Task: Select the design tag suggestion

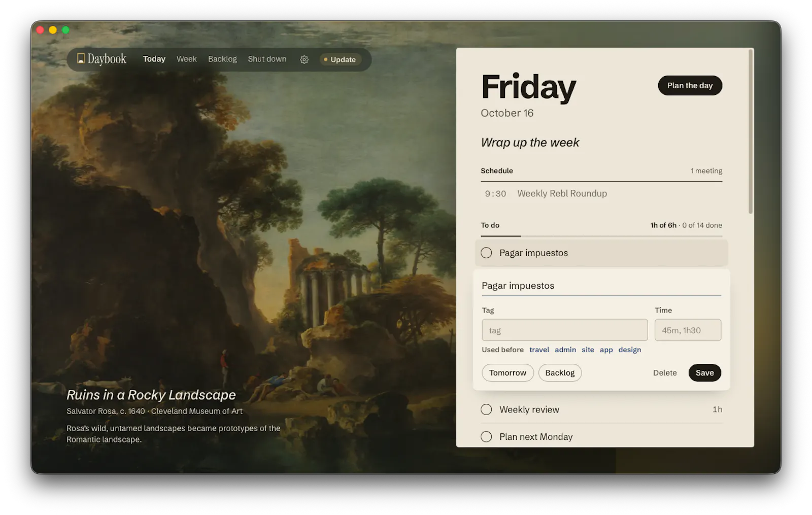Action: (629, 350)
